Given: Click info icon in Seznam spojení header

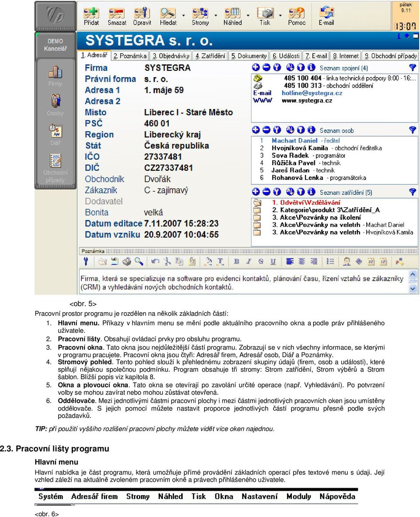Looking at the screenshot, I should pos(311,67).
